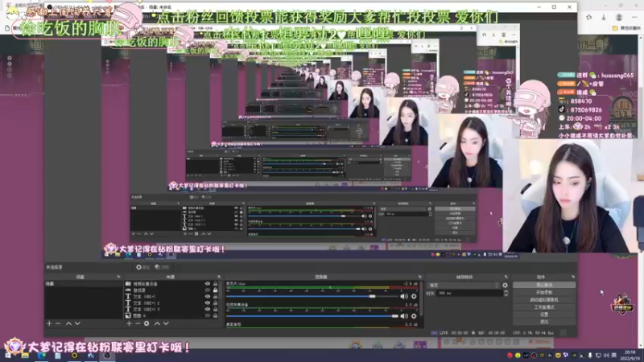This screenshot has width=644, height=362.
Task: Toggle visibility of the second source row
Action: pyautogui.click(x=208, y=290)
